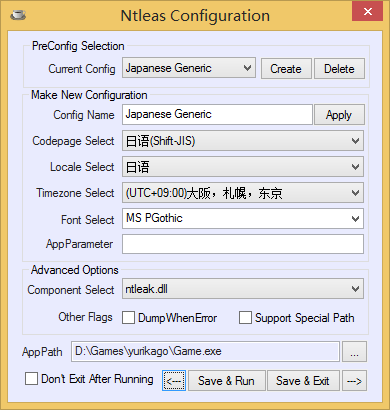Expand the Codepage Select dropdown
Viewport: 390px width, 410px height.
click(243, 141)
